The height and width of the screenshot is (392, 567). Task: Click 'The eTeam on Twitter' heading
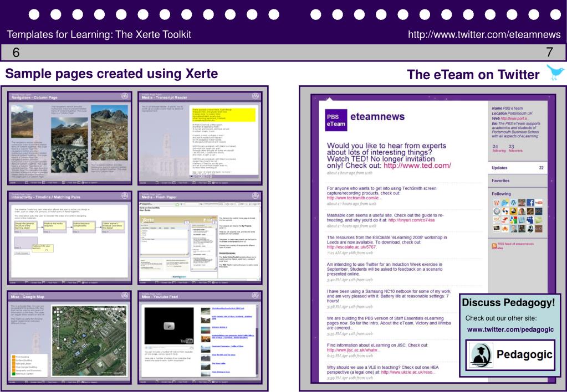tap(473, 74)
